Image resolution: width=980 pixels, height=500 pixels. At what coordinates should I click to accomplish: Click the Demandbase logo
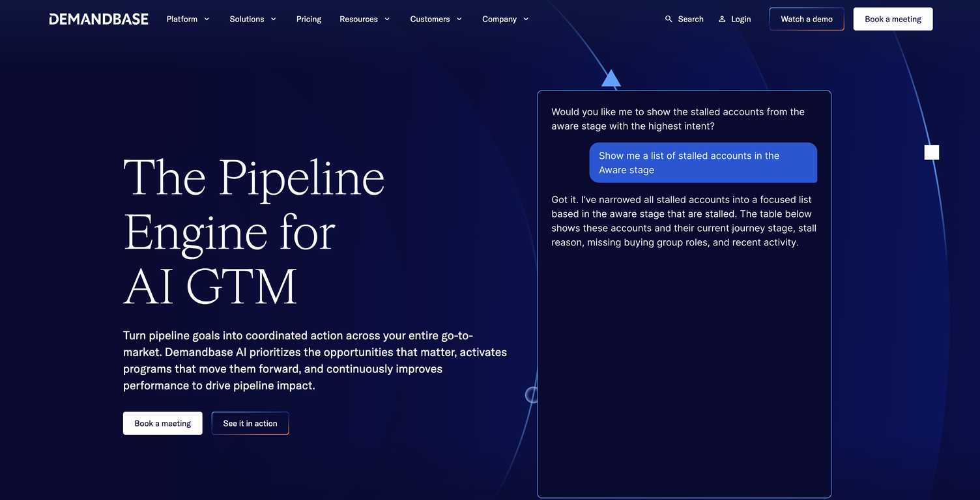98,19
